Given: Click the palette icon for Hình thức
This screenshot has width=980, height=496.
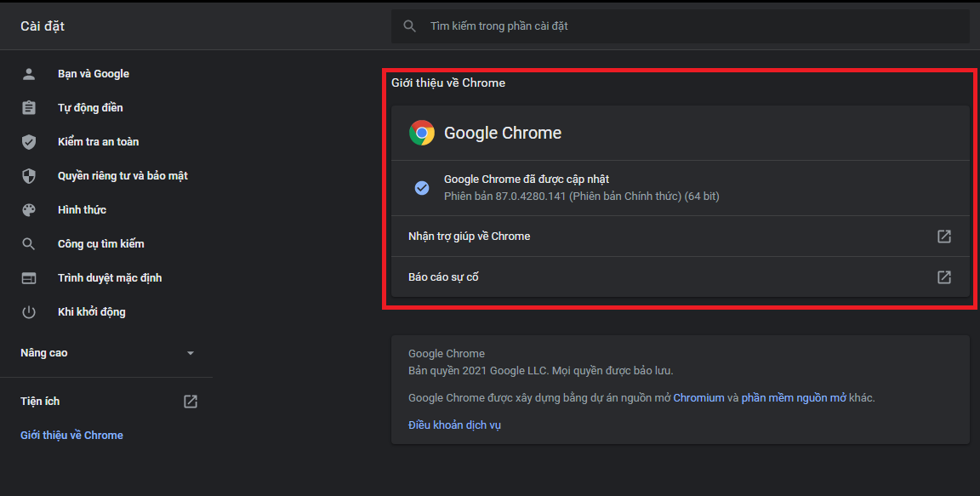Looking at the screenshot, I should pyautogui.click(x=29, y=210).
